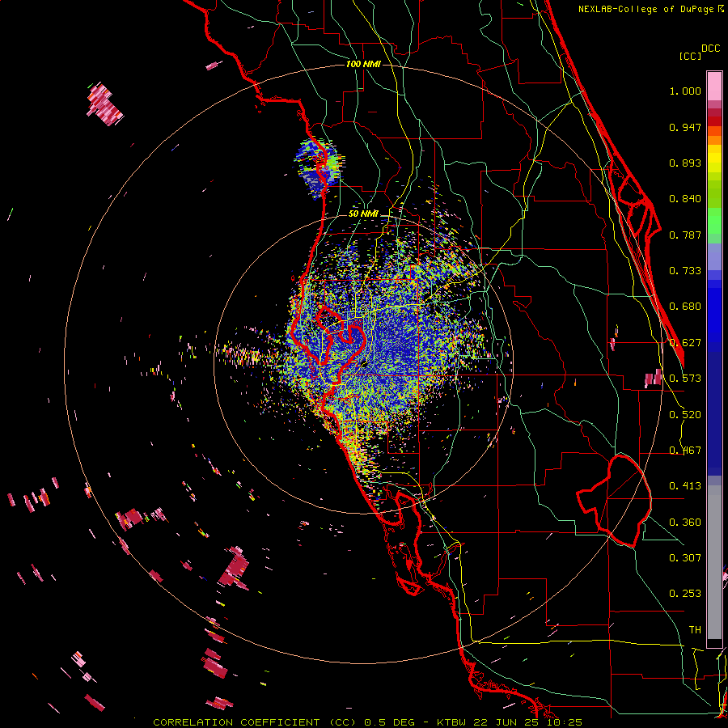
Task: Click the CORRELATION COEFFICIENT (CC) caption text
Action: coord(255,722)
